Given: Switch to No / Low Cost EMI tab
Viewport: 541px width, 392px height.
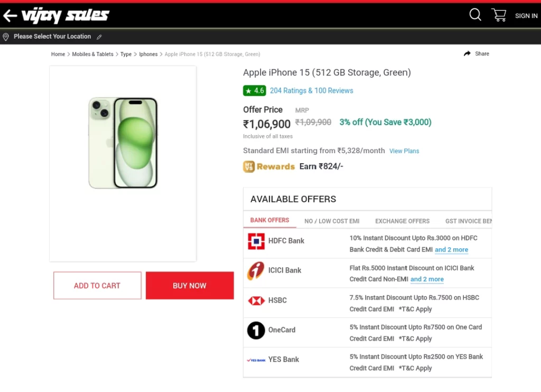Looking at the screenshot, I should point(332,221).
